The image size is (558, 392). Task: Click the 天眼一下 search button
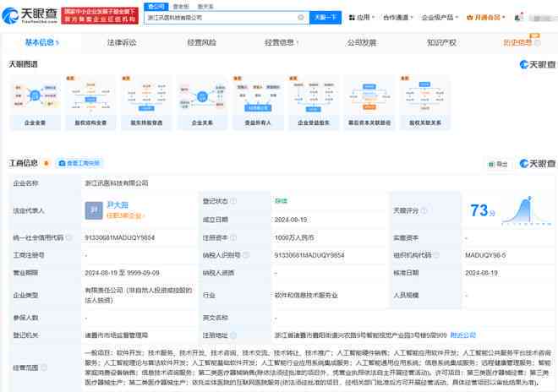[x=325, y=17]
